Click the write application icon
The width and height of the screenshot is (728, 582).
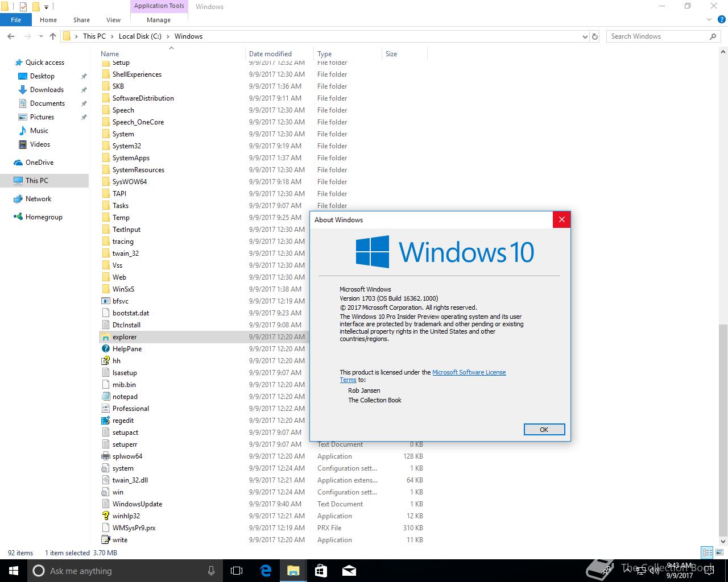105,540
